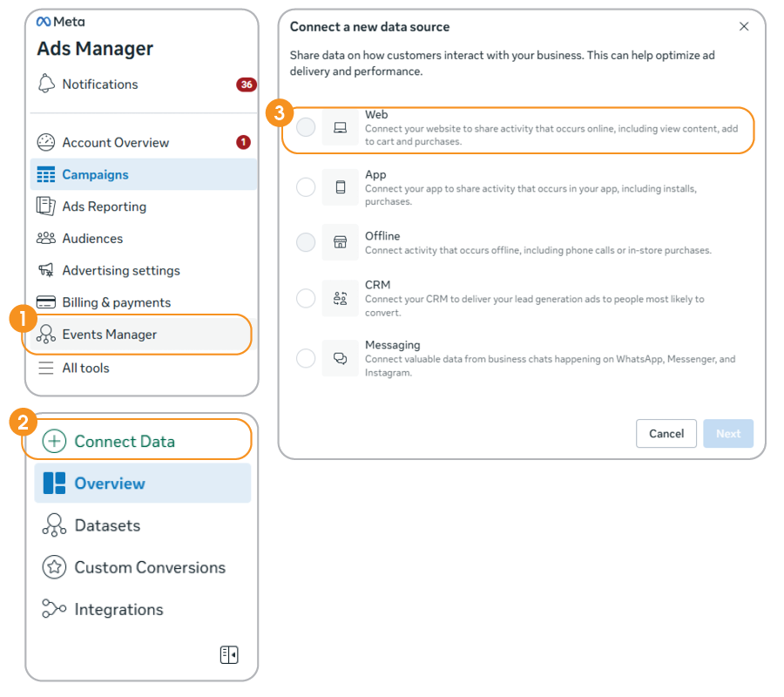784x697 pixels.
Task: Click the Notifications bell icon
Action: pyautogui.click(x=46, y=85)
